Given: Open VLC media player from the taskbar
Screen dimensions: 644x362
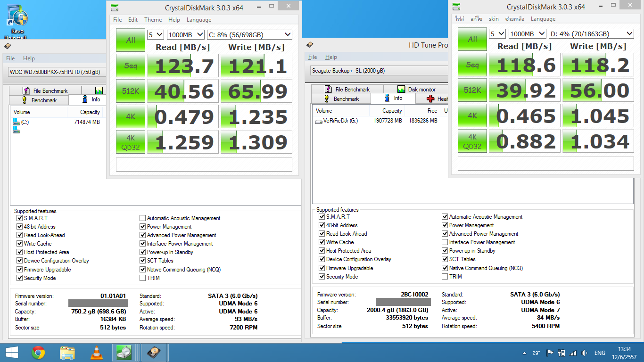Looking at the screenshot, I should pos(97,353).
